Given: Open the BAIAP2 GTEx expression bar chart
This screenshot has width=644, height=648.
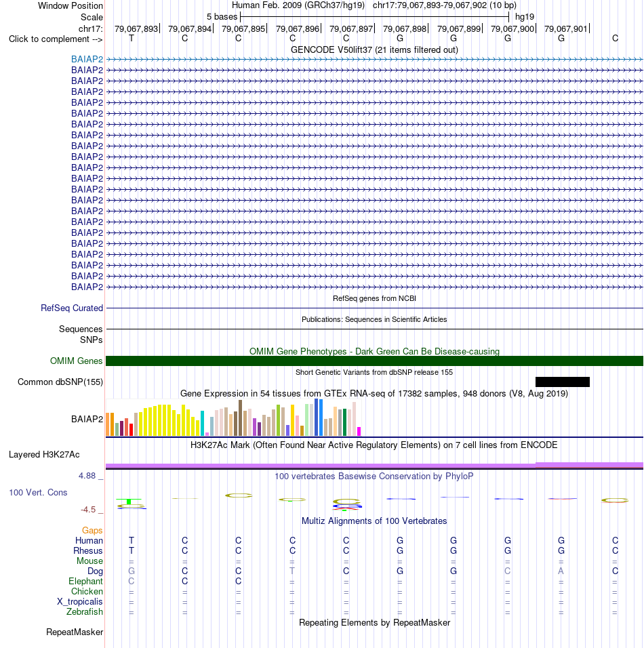Looking at the screenshot, I should (234, 418).
